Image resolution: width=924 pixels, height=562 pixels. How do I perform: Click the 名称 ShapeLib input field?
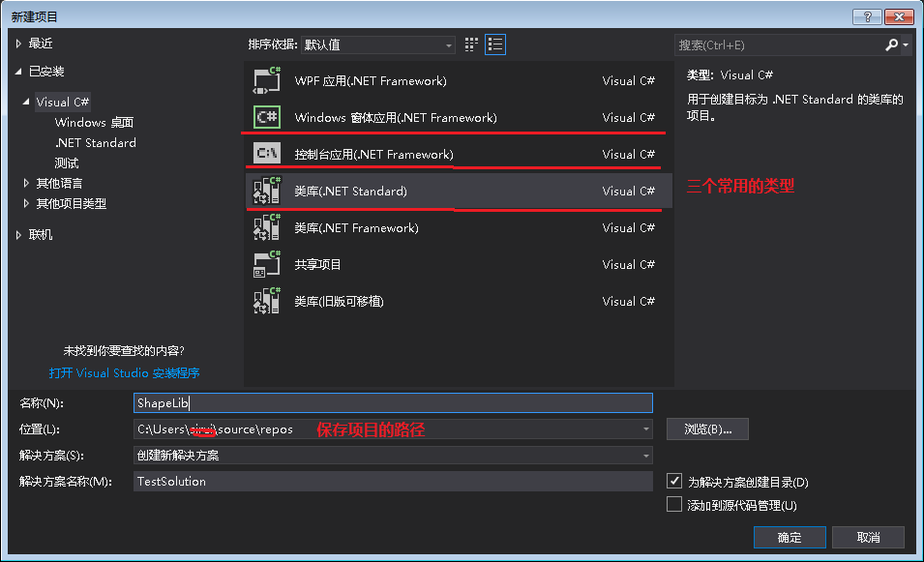pyautogui.click(x=393, y=403)
